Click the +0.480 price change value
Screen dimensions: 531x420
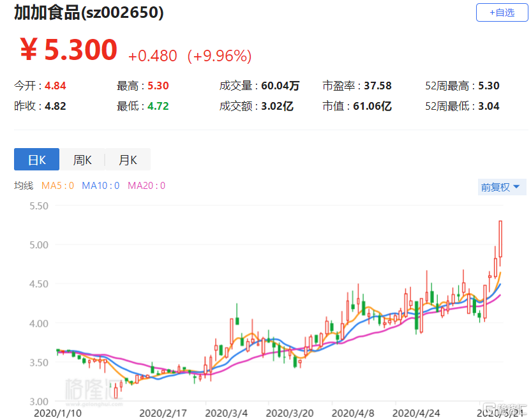(x=153, y=56)
